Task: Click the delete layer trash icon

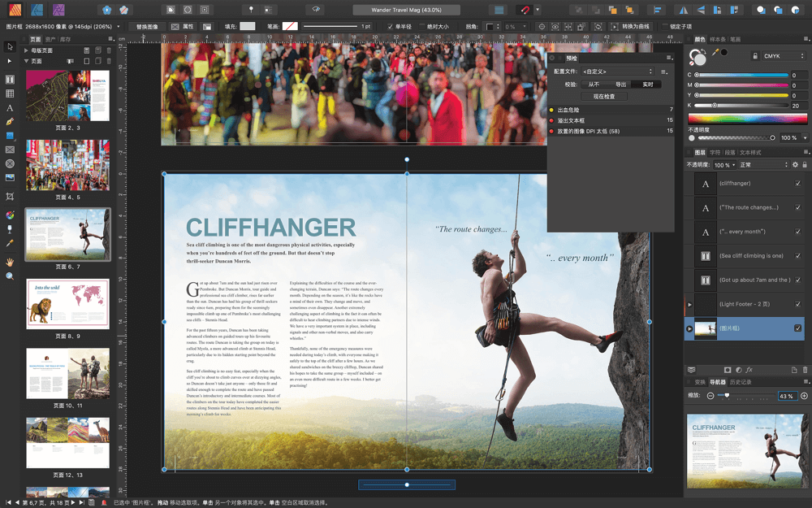Action: [x=805, y=370]
